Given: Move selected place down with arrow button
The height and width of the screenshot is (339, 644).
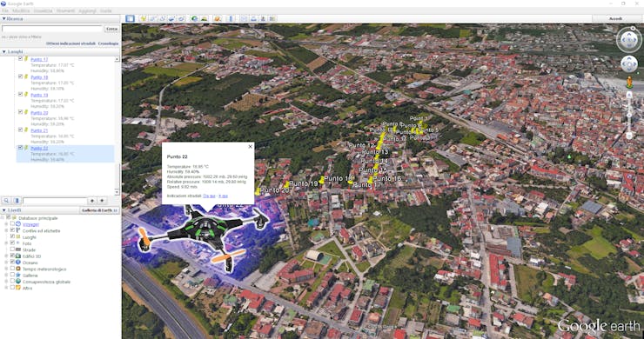Looking at the screenshot, I should click(102, 201).
